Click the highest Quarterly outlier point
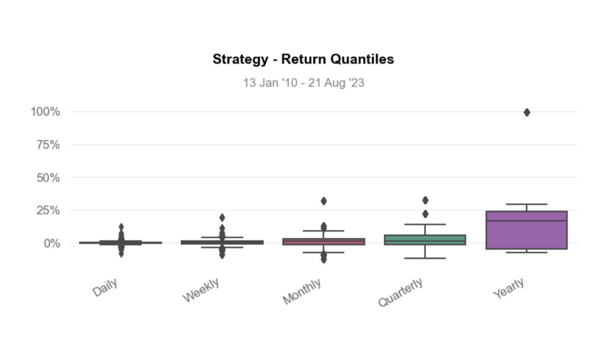Screen dimensions: 607x364 tap(425, 200)
